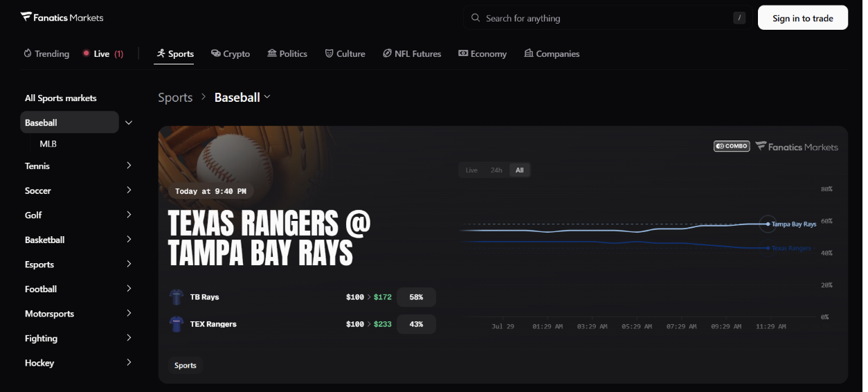Select Soccer in the sidebar
Screen dimensions: 868x392
[x=38, y=190]
